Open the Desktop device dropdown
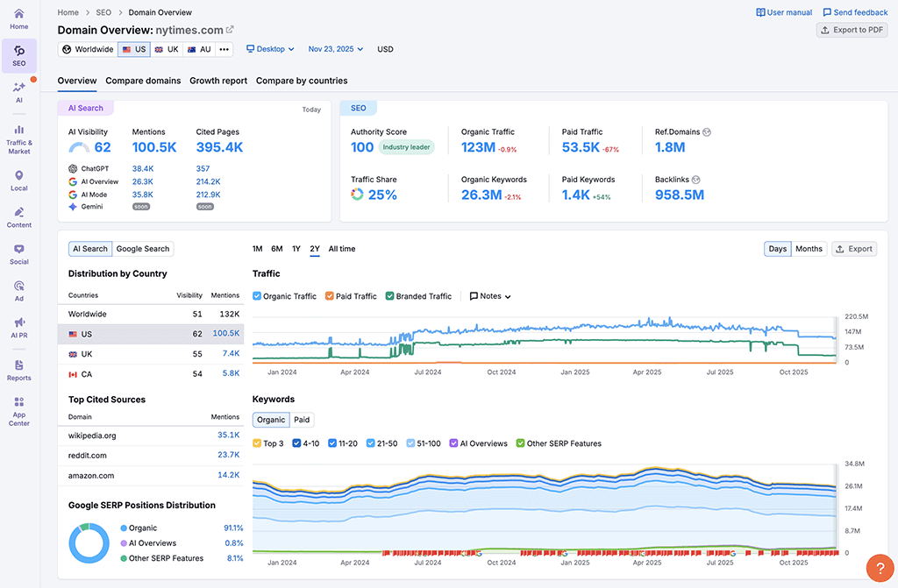The width and height of the screenshot is (898, 588). (x=269, y=49)
